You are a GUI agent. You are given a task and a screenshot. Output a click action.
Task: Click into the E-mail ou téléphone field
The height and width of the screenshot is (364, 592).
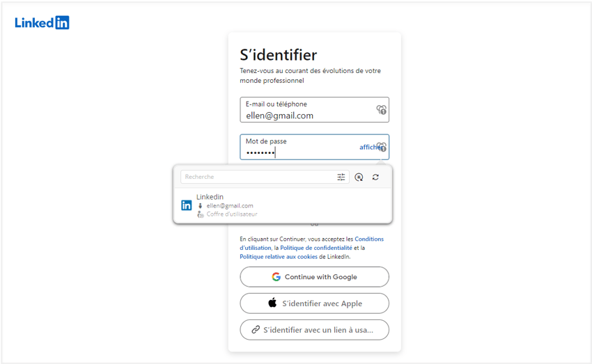point(314,110)
